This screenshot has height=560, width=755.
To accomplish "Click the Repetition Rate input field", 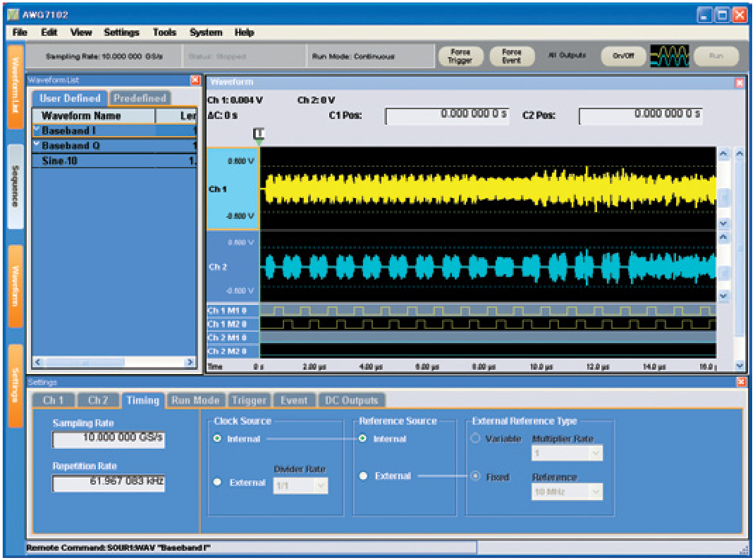I will tap(107, 483).
